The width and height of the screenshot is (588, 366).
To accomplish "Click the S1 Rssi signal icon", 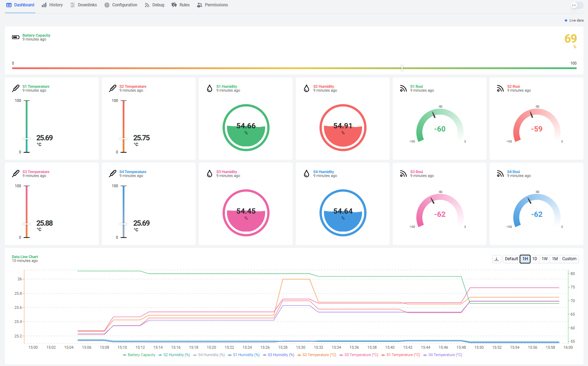I will (403, 88).
